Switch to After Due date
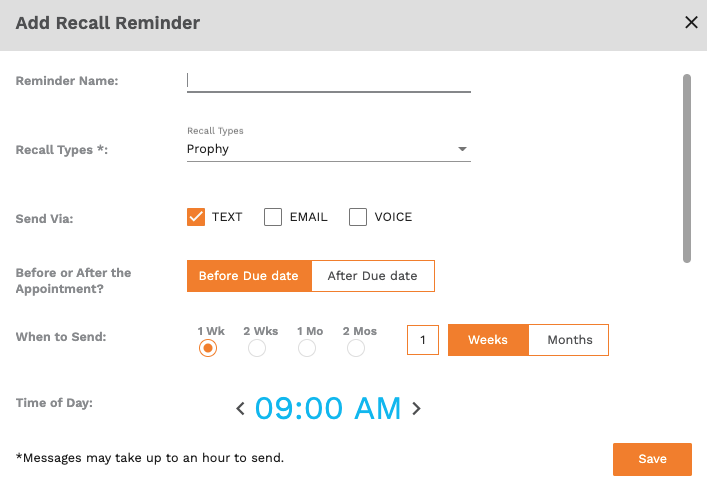This screenshot has width=707, height=486. click(373, 276)
